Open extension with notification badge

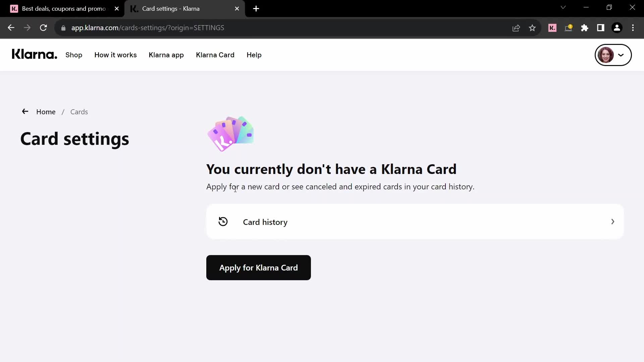tap(569, 28)
